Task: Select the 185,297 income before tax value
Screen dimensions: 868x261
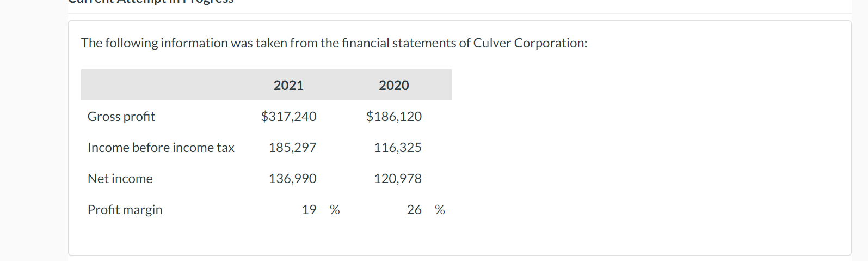Action: (x=293, y=148)
